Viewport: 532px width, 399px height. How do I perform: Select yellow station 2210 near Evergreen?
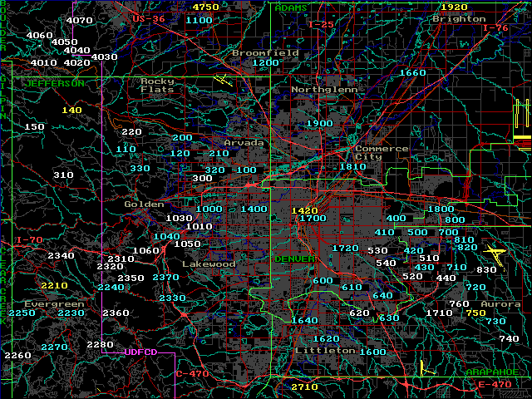click(54, 285)
